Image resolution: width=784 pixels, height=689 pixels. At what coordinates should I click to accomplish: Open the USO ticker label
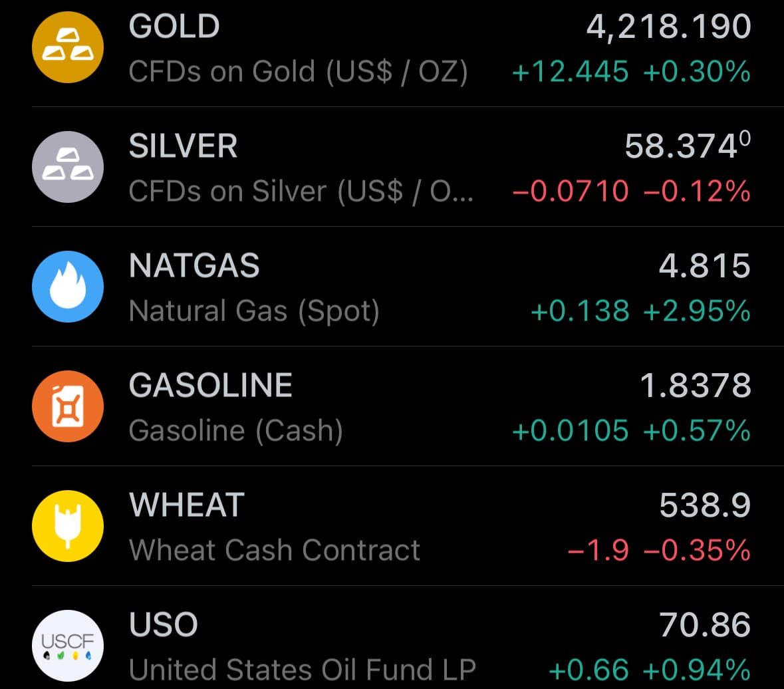pos(164,625)
